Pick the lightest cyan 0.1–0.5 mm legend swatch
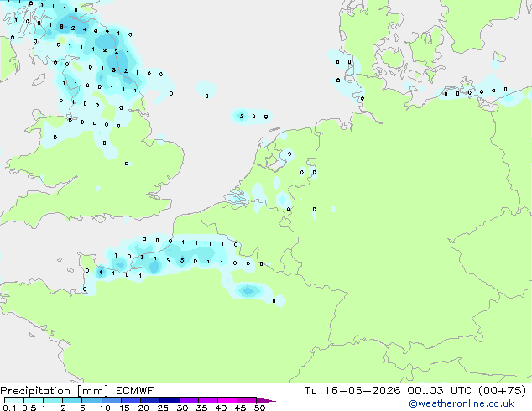 14,400
